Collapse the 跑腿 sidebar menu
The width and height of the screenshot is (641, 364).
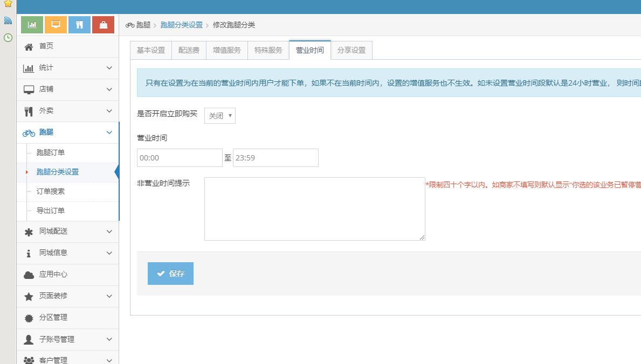68,132
